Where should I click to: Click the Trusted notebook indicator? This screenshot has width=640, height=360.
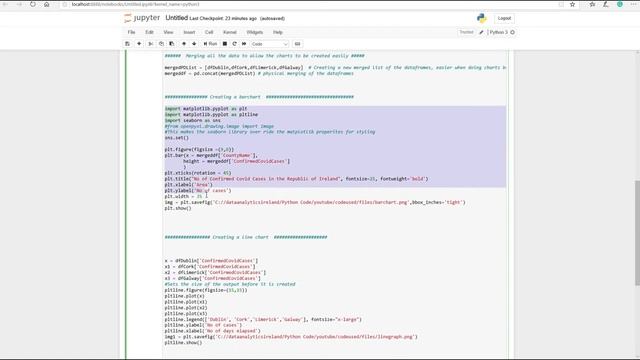[x=466, y=32]
